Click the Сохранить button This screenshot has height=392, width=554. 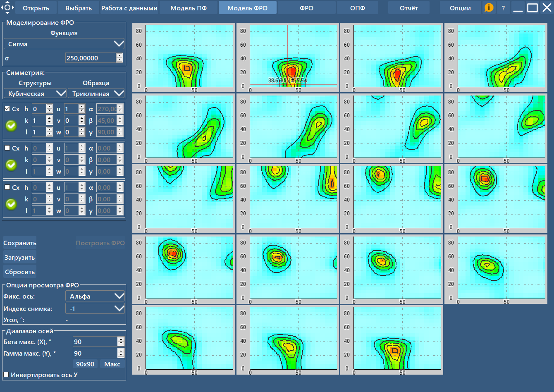20,243
